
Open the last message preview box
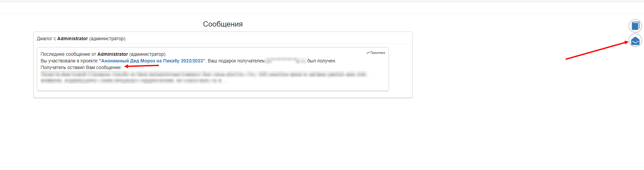click(213, 69)
